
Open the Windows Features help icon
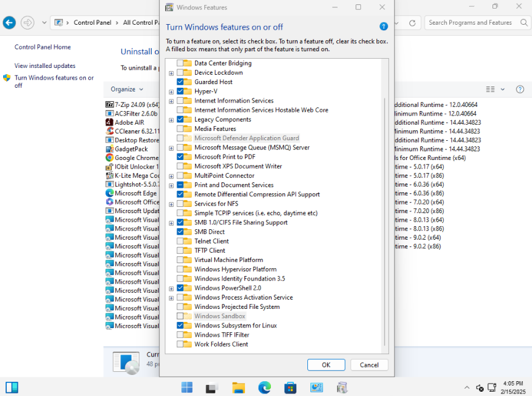[383, 27]
